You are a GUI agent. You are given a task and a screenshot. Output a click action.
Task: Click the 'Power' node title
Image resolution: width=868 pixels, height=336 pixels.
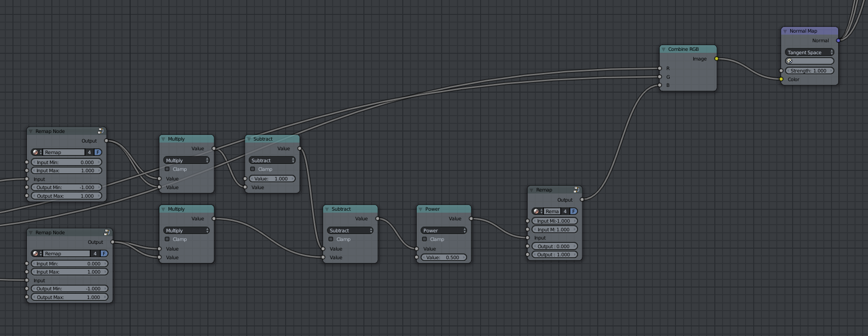(432, 209)
